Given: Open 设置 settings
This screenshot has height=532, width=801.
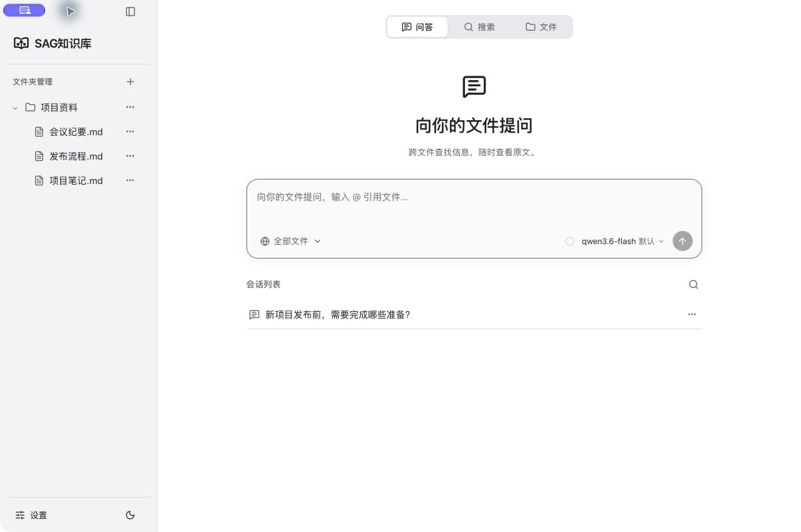Looking at the screenshot, I should coord(31,515).
